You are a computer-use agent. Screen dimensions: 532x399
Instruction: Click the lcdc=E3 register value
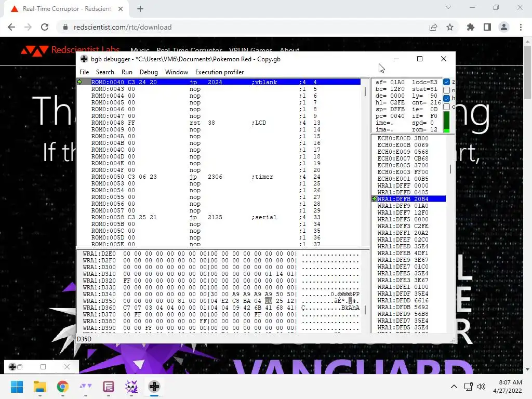[424, 82]
